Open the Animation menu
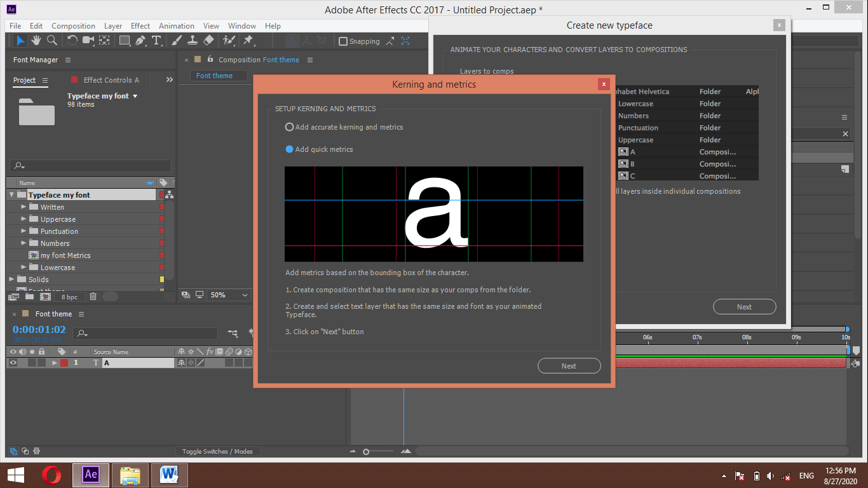The image size is (868, 488). click(176, 26)
